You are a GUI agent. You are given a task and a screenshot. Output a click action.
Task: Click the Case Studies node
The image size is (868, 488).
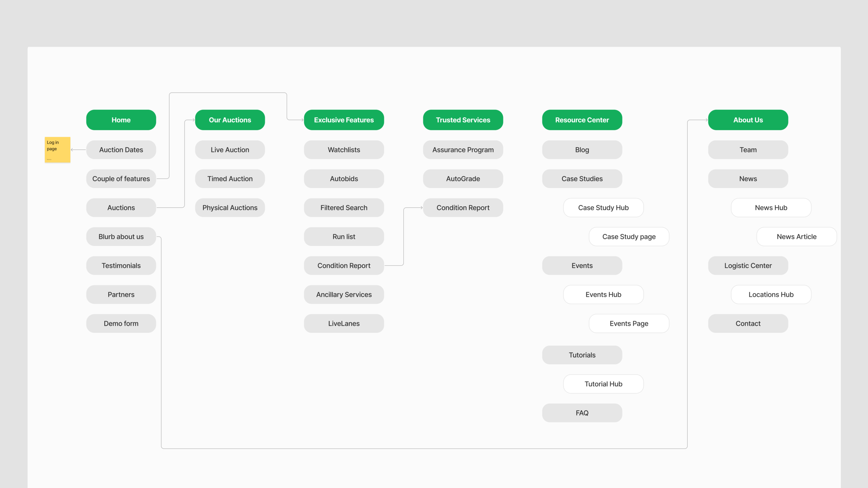pos(582,179)
